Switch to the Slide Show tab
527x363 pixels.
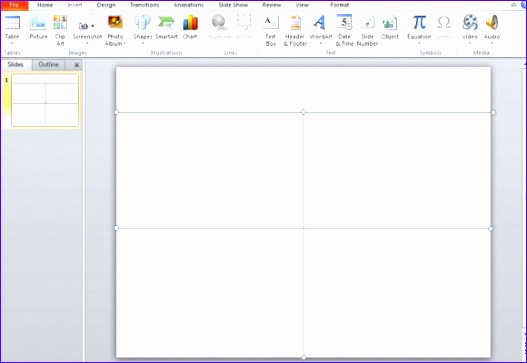tap(233, 5)
